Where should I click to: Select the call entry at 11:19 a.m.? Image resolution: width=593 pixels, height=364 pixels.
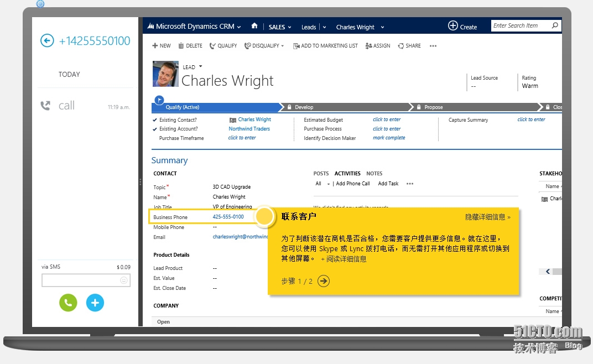click(x=86, y=106)
